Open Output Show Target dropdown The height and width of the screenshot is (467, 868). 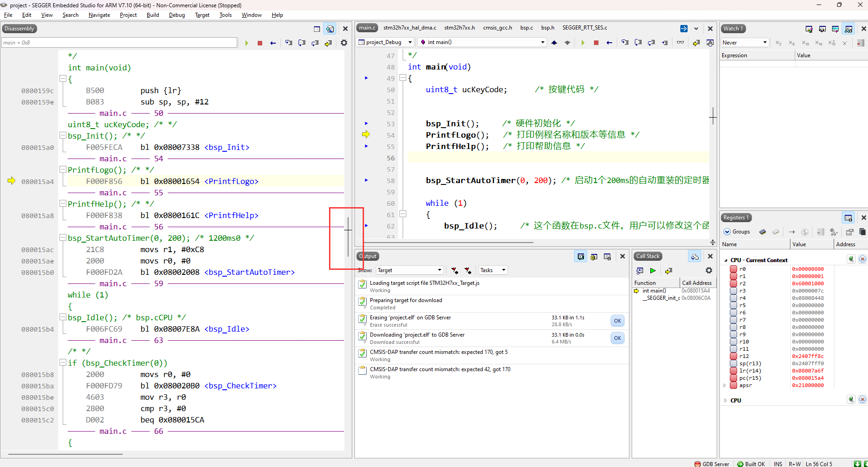point(410,270)
